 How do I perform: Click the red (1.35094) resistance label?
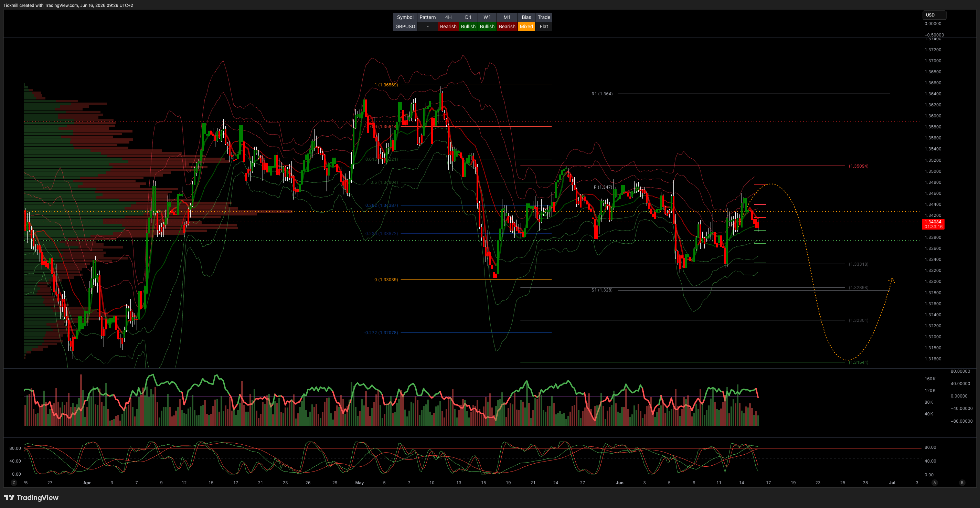[858, 166]
